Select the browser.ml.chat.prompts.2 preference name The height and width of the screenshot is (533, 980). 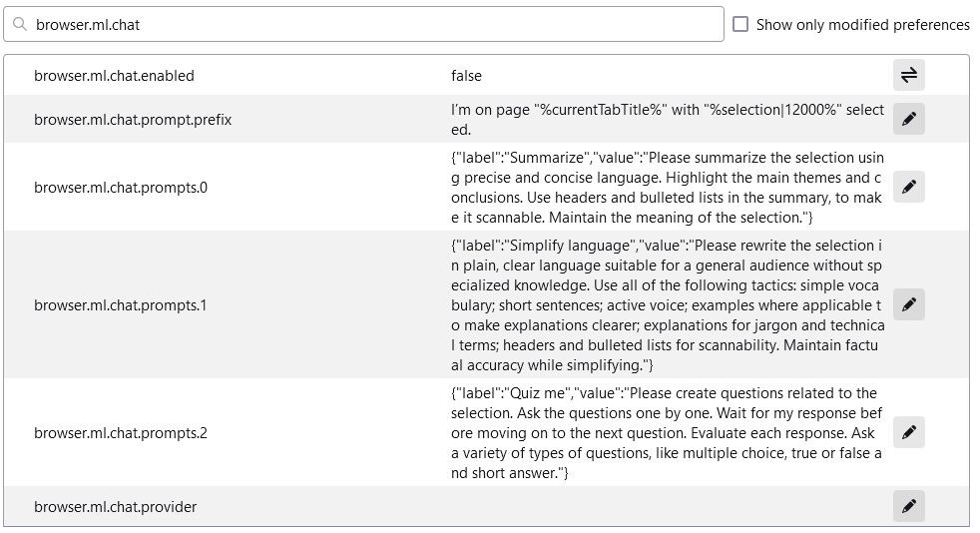tap(121, 433)
